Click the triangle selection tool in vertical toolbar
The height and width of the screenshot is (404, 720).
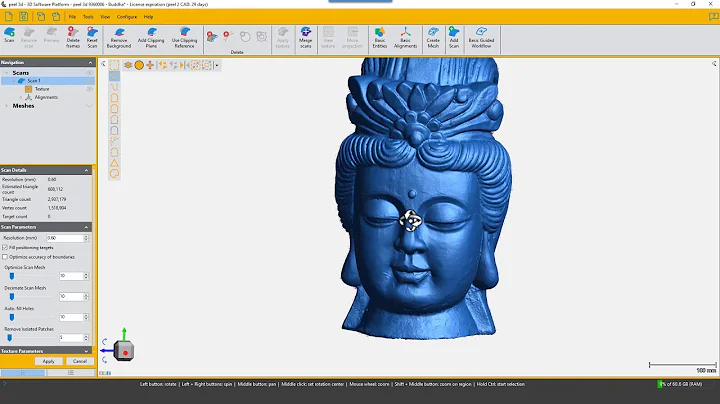(x=114, y=163)
